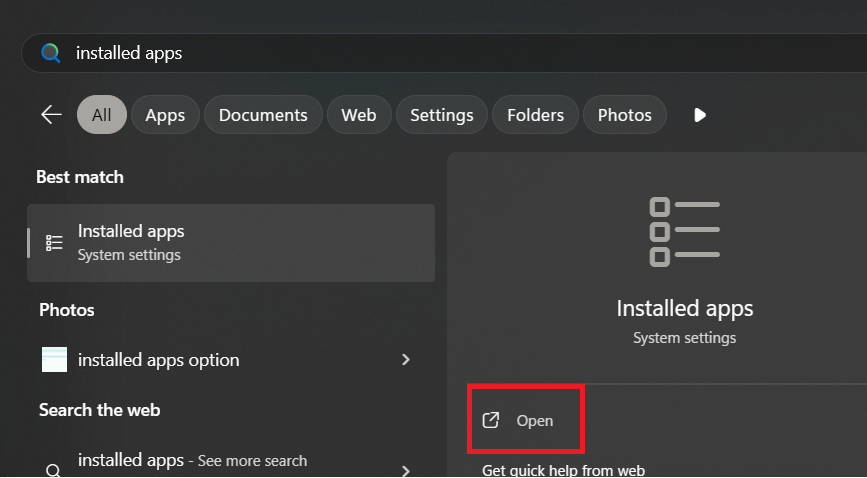Image resolution: width=867 pixels, height=478 pixels.
Task: Select the All filter tab
Action: point(101,115)
